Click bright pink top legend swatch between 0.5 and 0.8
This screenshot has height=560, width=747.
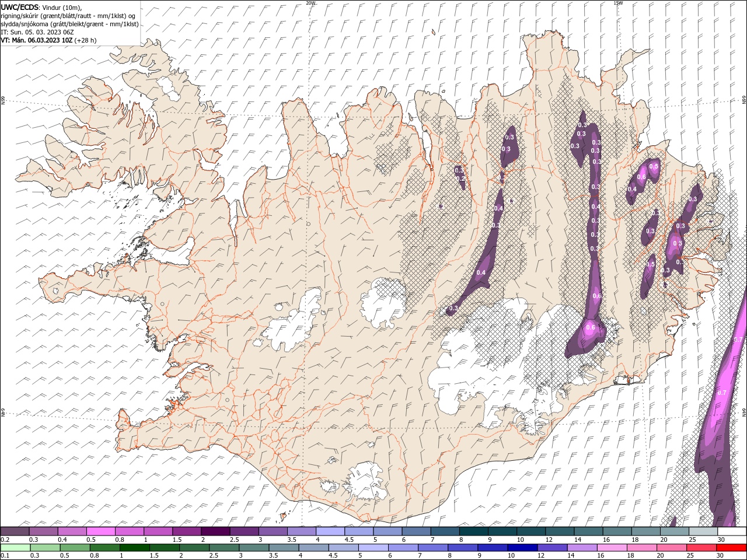[x=101, y=531]
